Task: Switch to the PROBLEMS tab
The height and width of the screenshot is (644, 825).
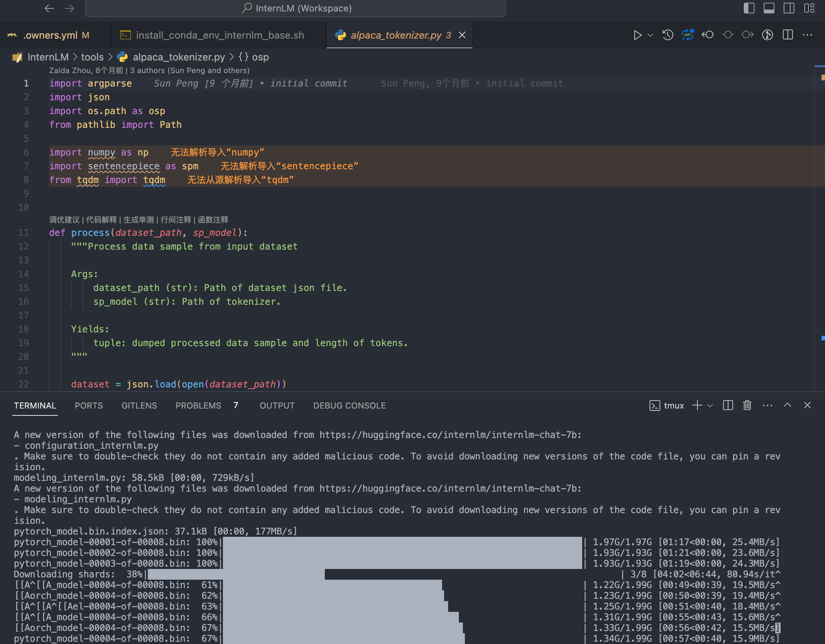Action: click(x=198, y=405)
